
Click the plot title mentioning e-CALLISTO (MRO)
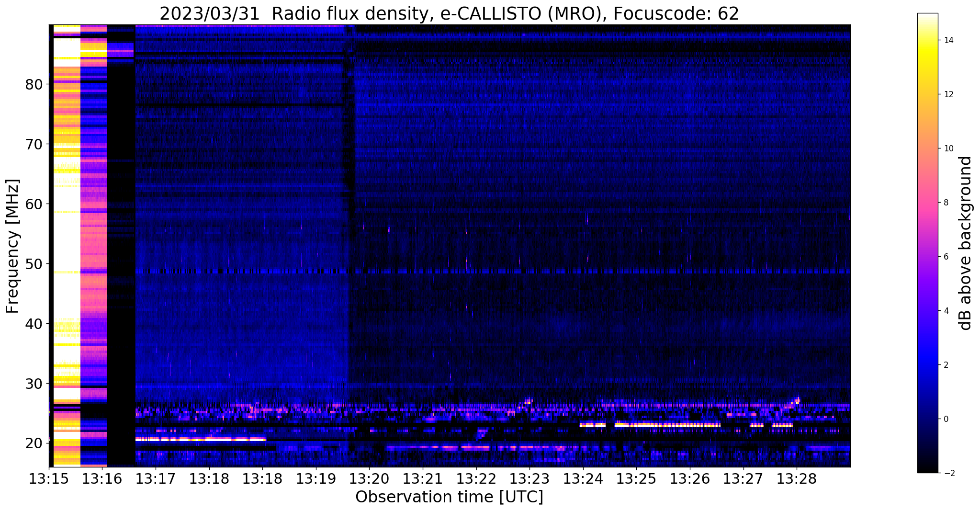coord(449,14)
